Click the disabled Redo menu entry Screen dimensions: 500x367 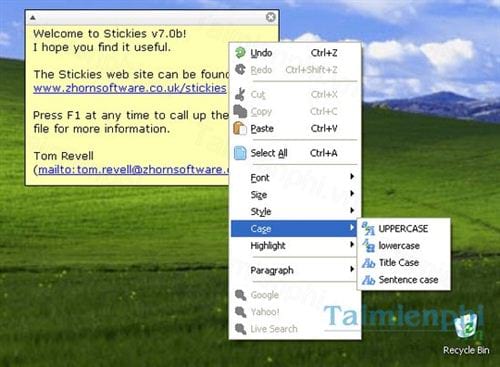pyautogui.click(x=295, y=70)
